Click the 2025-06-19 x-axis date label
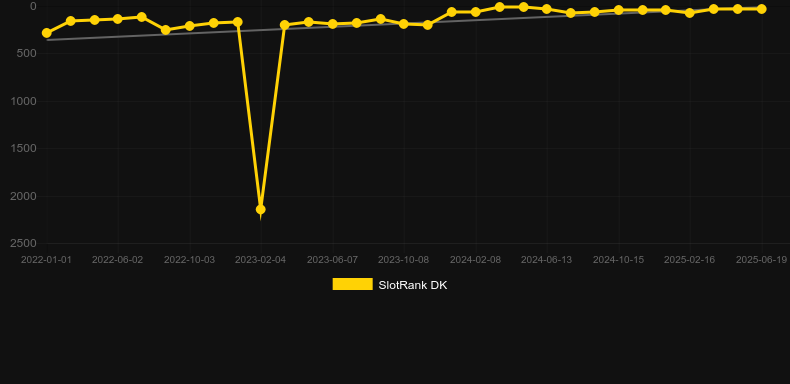Viewport: 790px width, 384px height. tap(761, 260)
